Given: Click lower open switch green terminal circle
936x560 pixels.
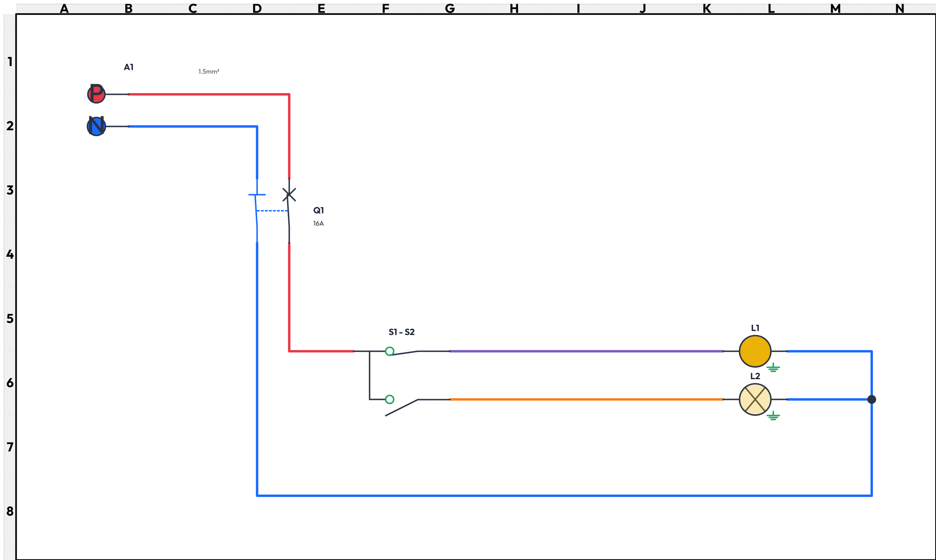Looking at the screenshot, I should coord(390,400).
